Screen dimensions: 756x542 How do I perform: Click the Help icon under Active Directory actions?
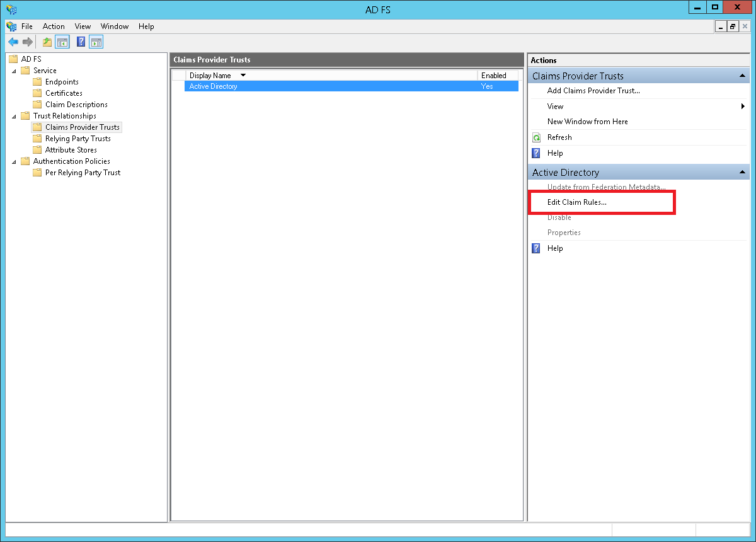(x=535, y=248)
